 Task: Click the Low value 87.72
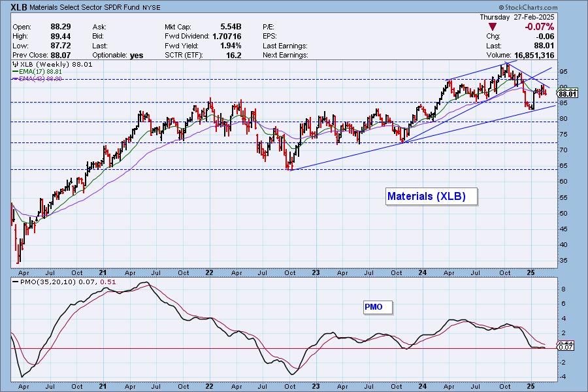[x=60, y=46]
